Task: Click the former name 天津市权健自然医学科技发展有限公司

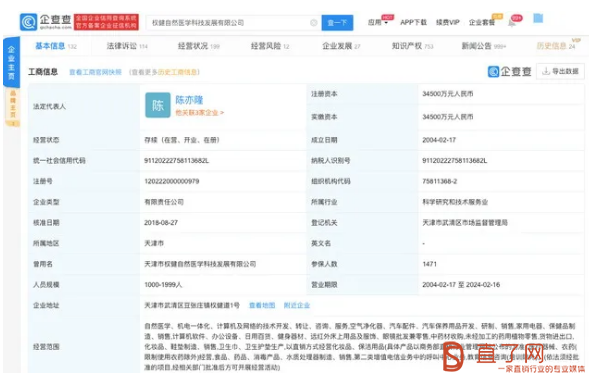Action: tap(200, 264)
